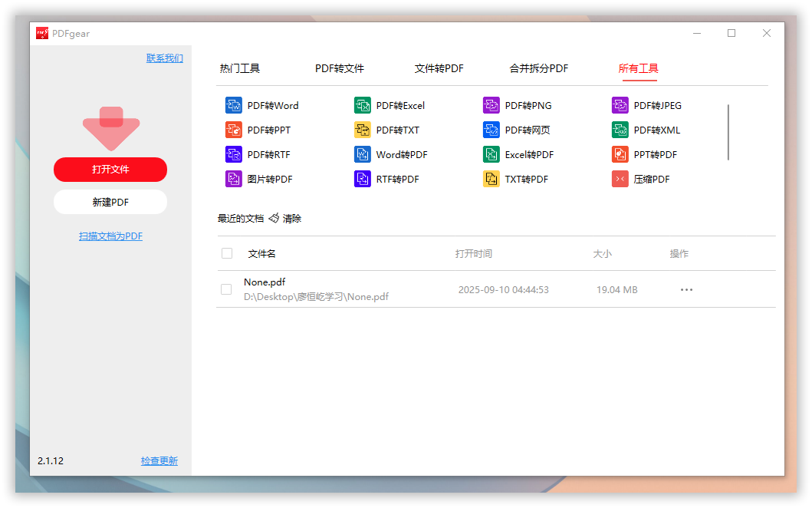Viewport: 812px width, 508px height.
Task: Launch the Word转PDF converter icon
Action: 363,155
